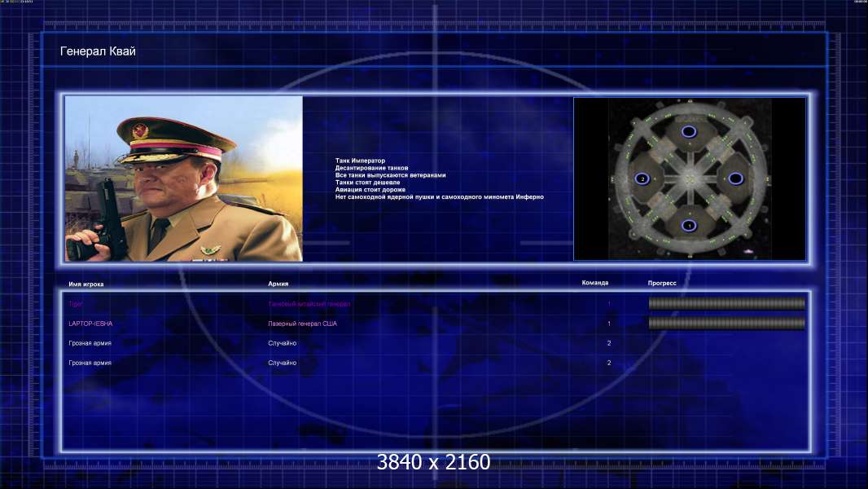This screenshot has width=868, height=489.
Task: Click LAPTOP-IESHA's loading progress bar
Action: [x=727, y=324]
